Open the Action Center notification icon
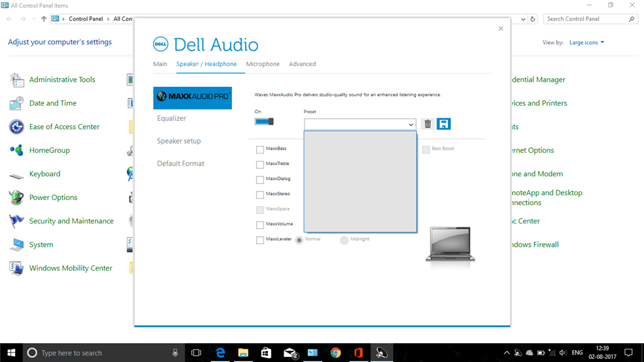Screen dimensions: 644x362 pyautogui.click(x=628, y=353)
